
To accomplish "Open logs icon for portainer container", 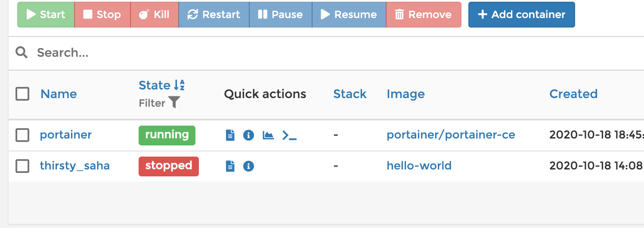I will 231,136.
